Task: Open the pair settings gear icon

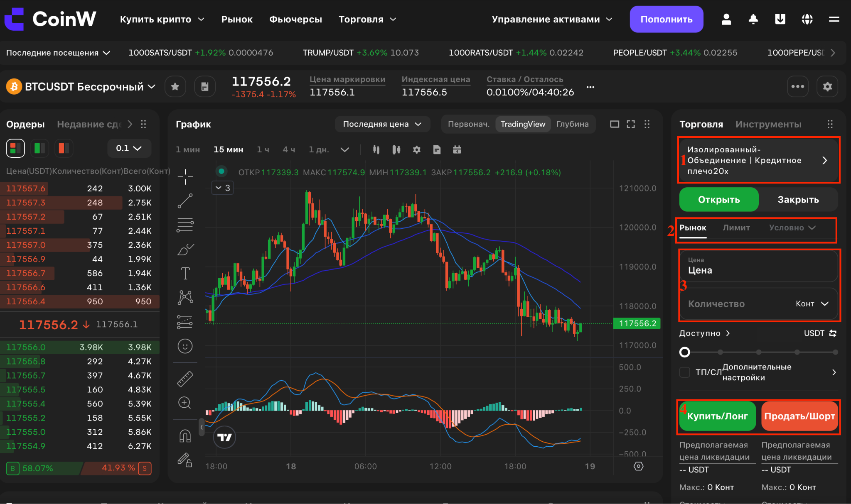Action: (827, 86)
